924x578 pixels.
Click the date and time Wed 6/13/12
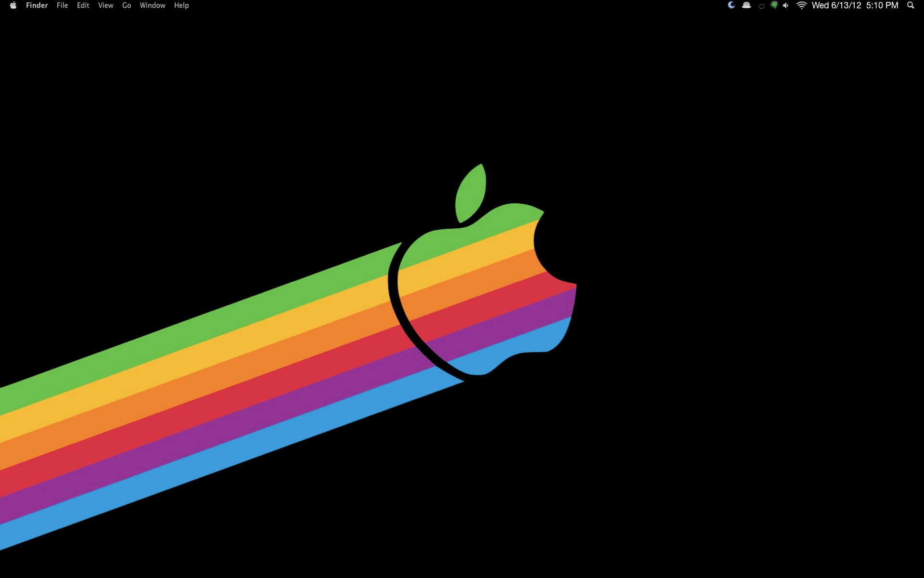tap(855, 5)
